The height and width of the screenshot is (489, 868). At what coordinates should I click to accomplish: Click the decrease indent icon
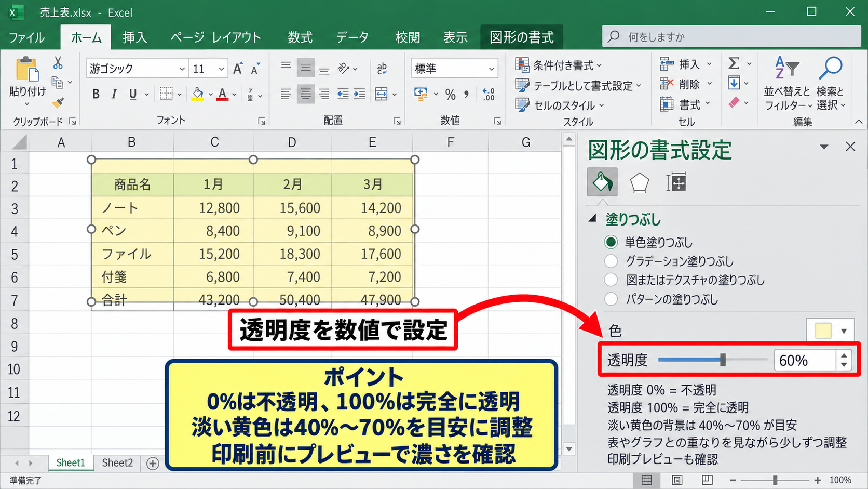(x=343, y=94)
